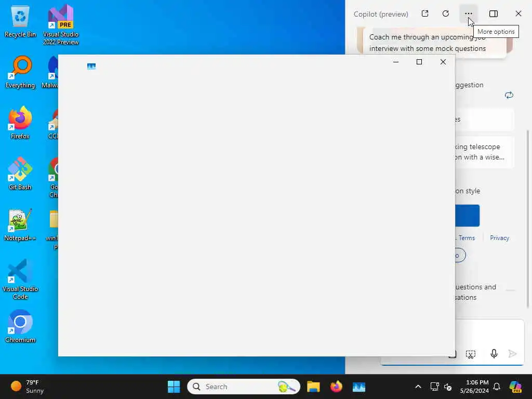The width and height of the screenshot is (532, 399).
Task: Click the muted volume tray icon
Action: (448, 387)
